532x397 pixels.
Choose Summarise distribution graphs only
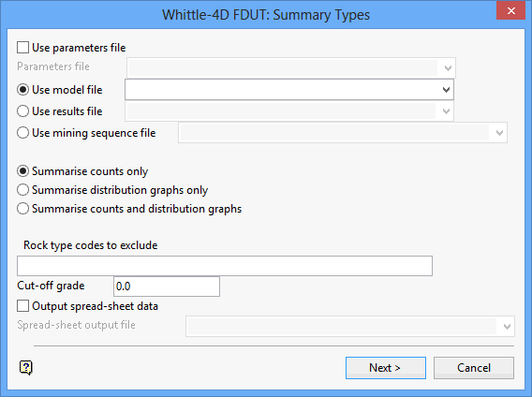click(22, 190)
